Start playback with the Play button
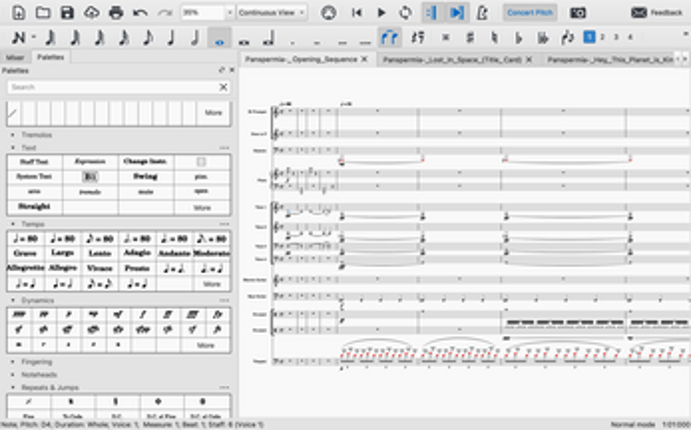Viewport: 691px width, 430px height. tap(382, 12)
